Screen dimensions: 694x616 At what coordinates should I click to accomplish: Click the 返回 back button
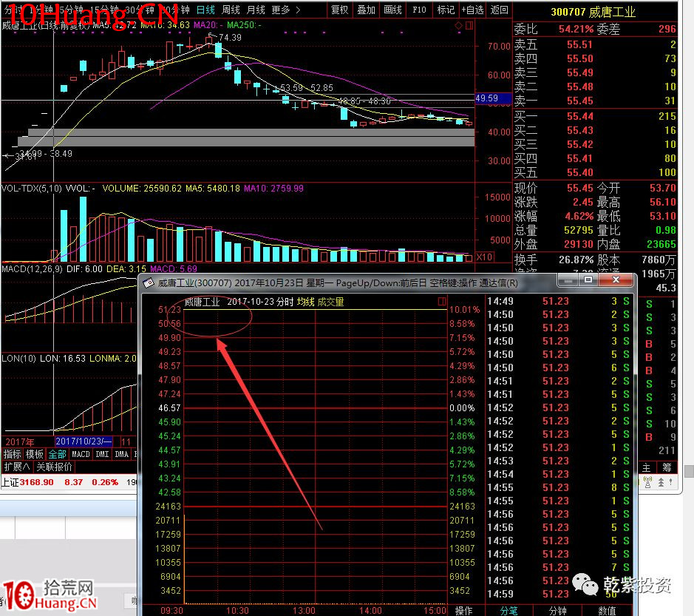pyautogui.click(x=500, y=10)
